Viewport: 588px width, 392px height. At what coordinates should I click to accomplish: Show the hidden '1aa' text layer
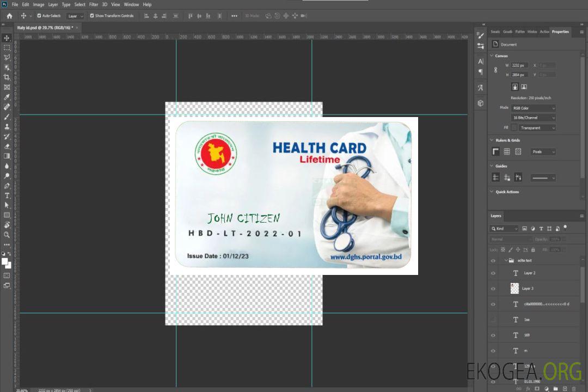493,320
